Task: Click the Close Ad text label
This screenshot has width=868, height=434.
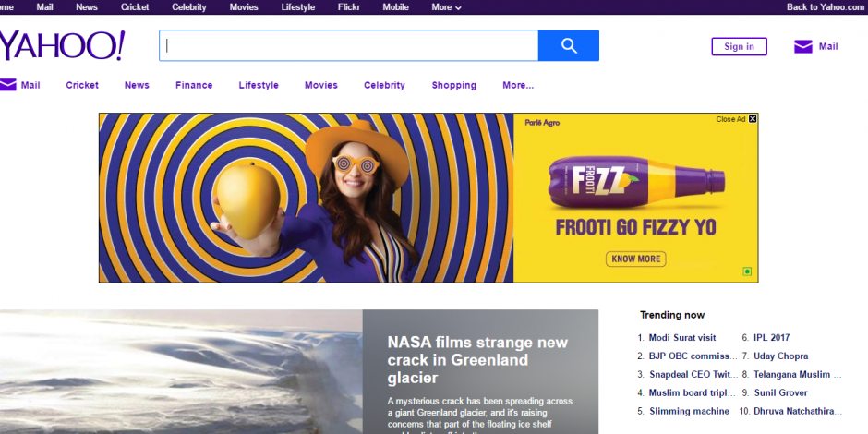Action: 730,119
